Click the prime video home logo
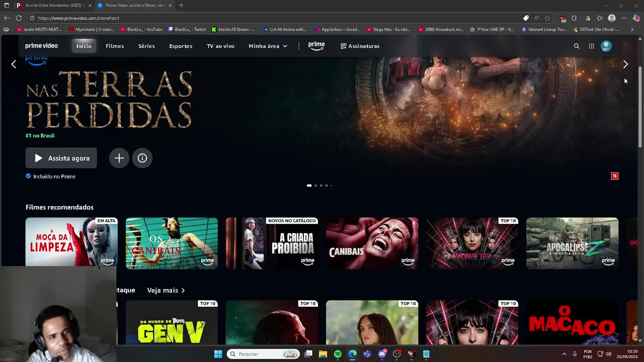 [x=41, y=46]
